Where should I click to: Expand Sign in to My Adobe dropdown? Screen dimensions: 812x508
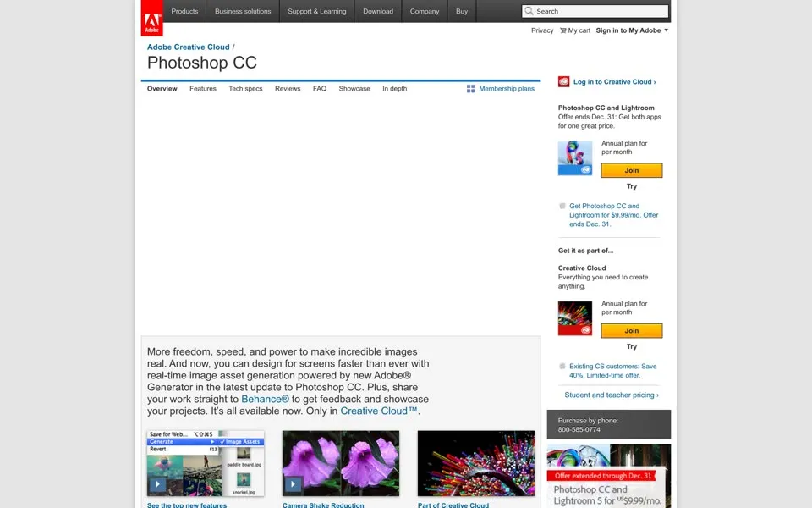666,30
